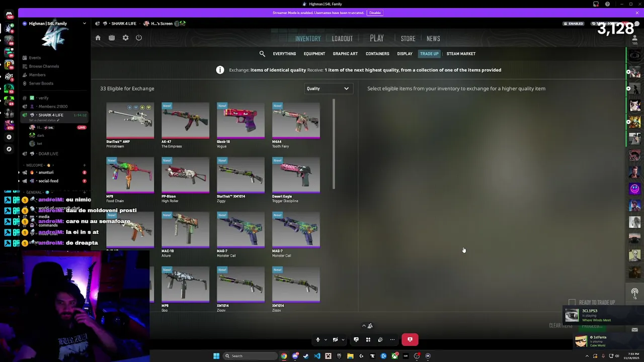Select the Glock-18 Vogue item
This screenshot has height=362, width=644.
(240, 125)
